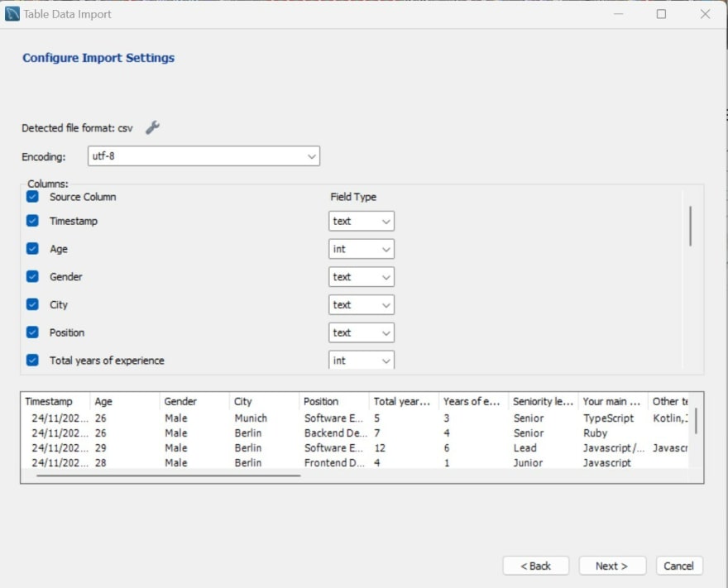Open Total years of experience type dropdown
The width and height of the screenshot is (728, 588).
point(362,360)
